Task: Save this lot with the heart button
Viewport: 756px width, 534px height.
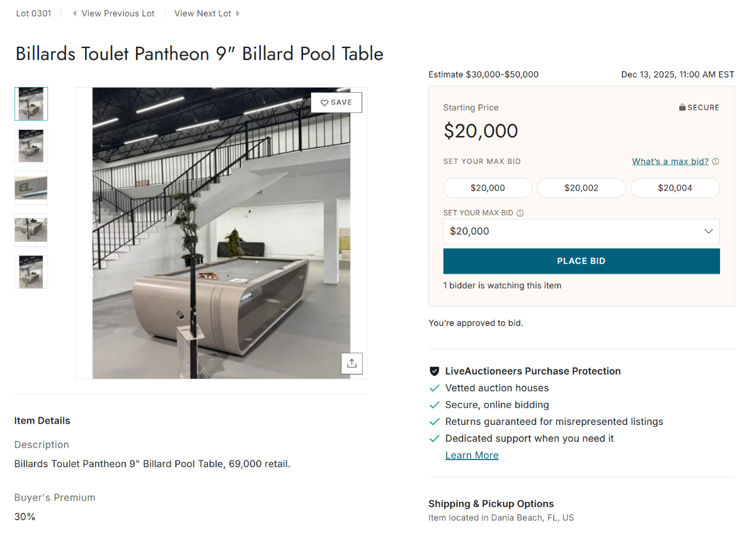Action: [x=336, y=103]
